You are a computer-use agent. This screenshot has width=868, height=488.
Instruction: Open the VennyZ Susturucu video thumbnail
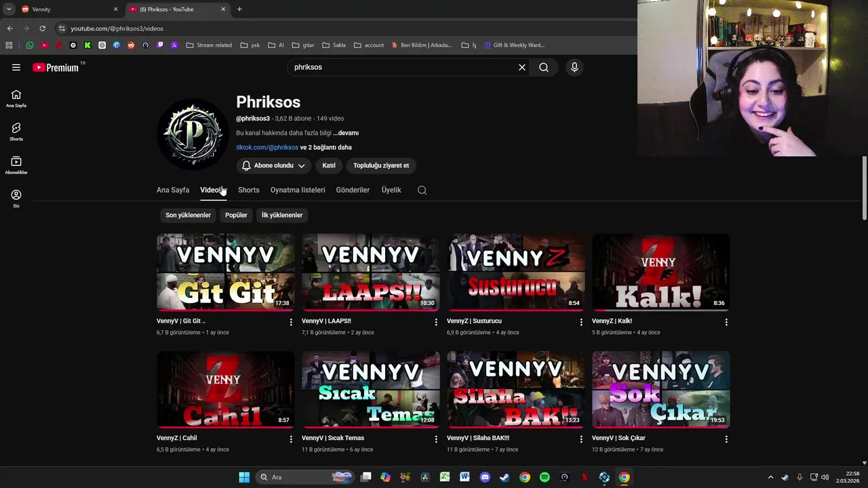(516, 272)
